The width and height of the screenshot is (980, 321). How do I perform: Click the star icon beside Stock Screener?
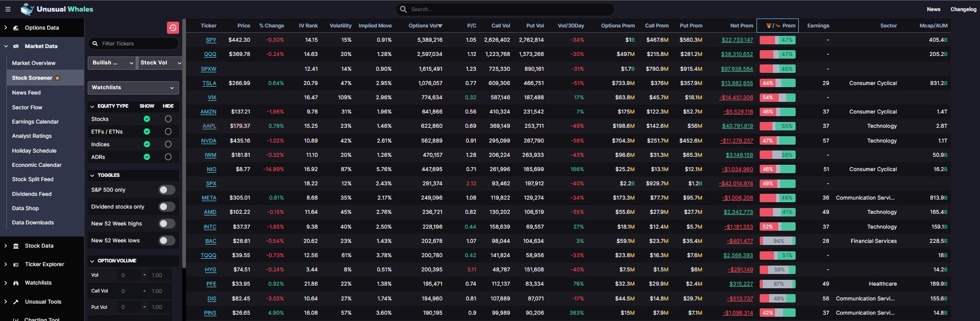point(58,78)
